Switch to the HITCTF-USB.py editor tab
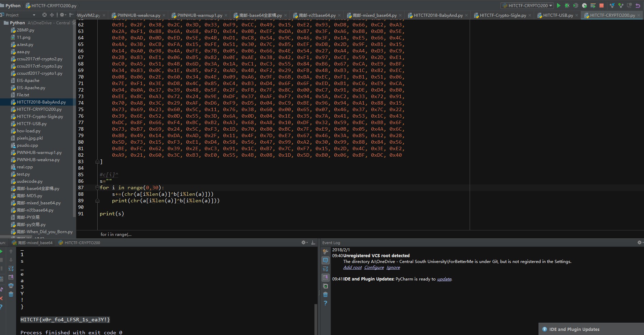Screen dimensions: 644x335 click(558, 15)
